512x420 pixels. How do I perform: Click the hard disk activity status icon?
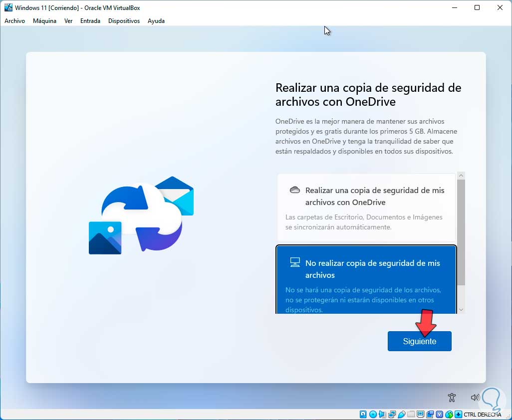363,415
